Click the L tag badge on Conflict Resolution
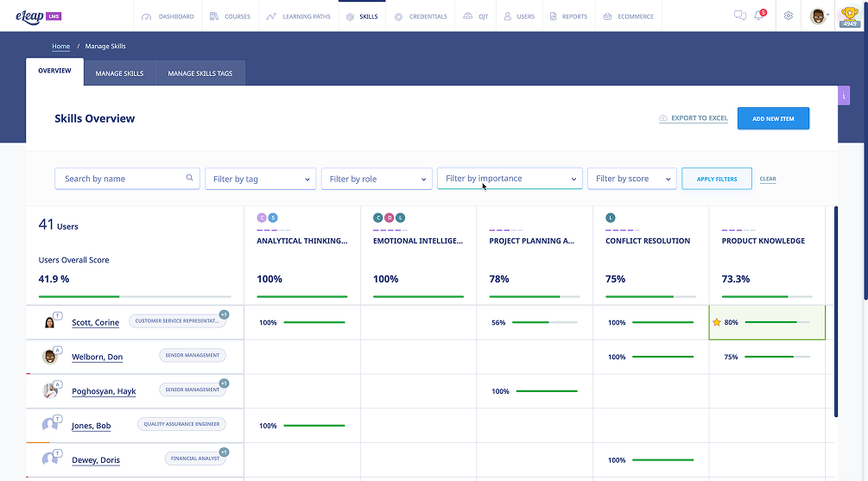This screenshot has height=481, width=868. point(611,218)
